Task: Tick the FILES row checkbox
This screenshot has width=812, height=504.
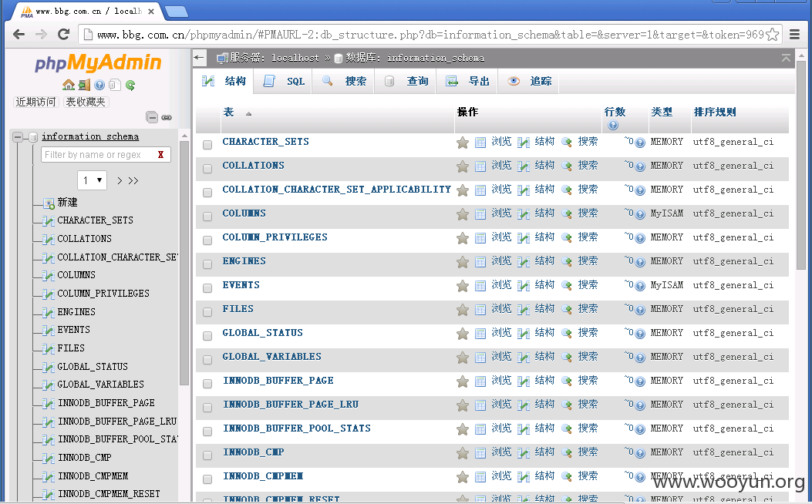Action: click(x=207, y=312)
